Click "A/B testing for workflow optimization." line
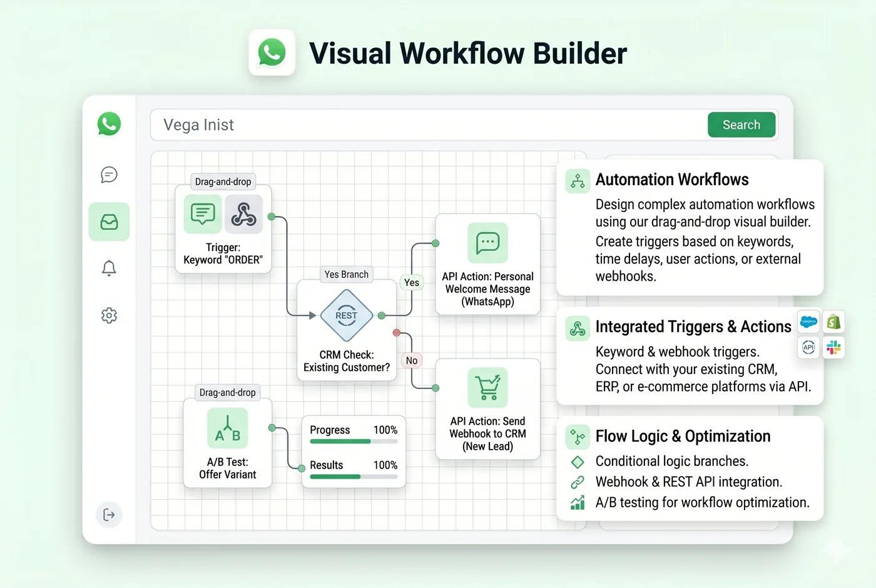 click(x=703, y=503)
